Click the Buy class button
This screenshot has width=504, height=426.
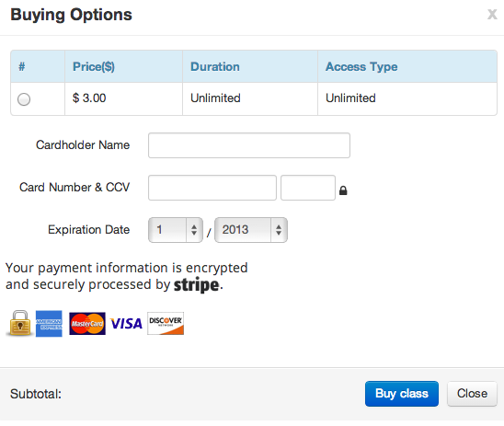pos(402,394)
